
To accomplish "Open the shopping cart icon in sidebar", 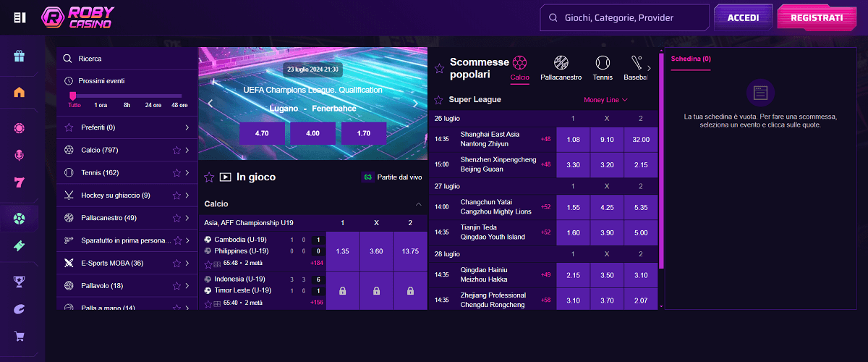I will point(20,336).
